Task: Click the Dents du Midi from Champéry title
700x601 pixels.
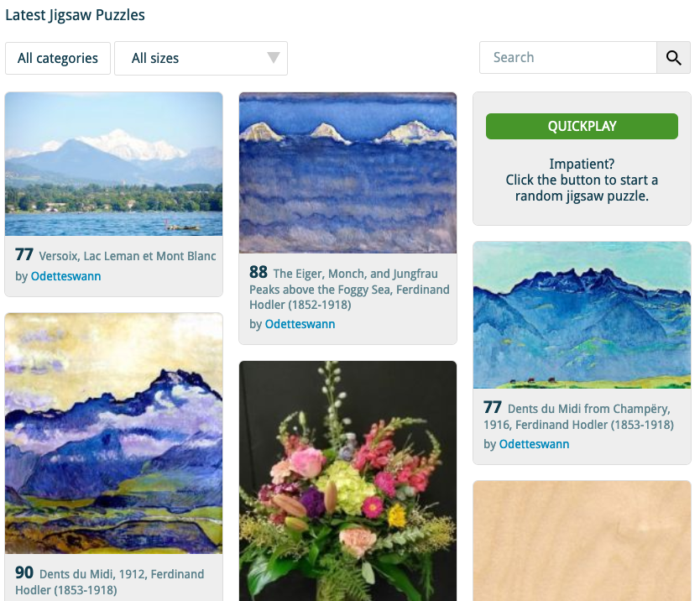Action: pos(578,416)
